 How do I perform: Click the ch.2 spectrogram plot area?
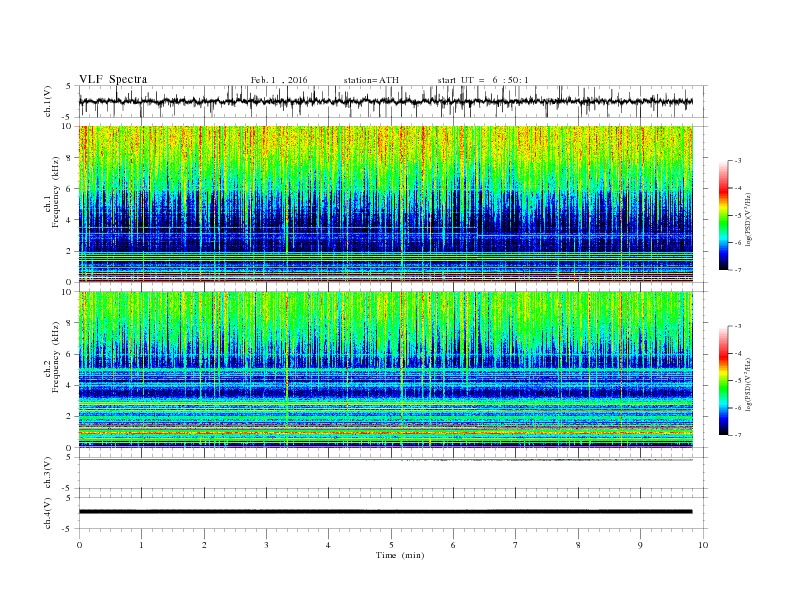[x=386, y=369]
